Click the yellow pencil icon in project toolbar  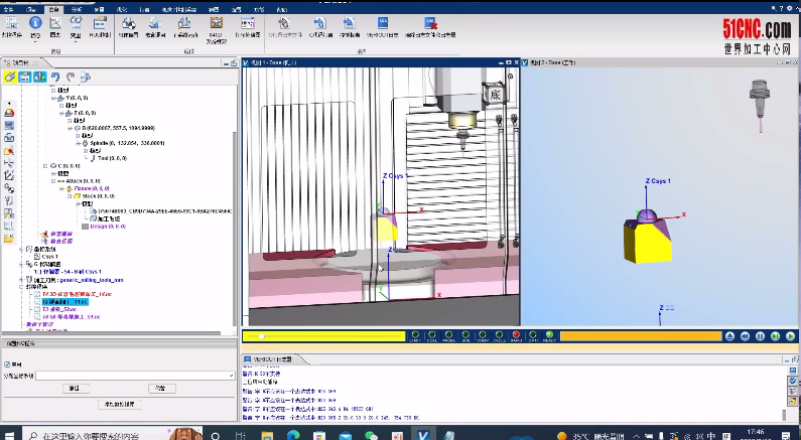click(10, 76)
